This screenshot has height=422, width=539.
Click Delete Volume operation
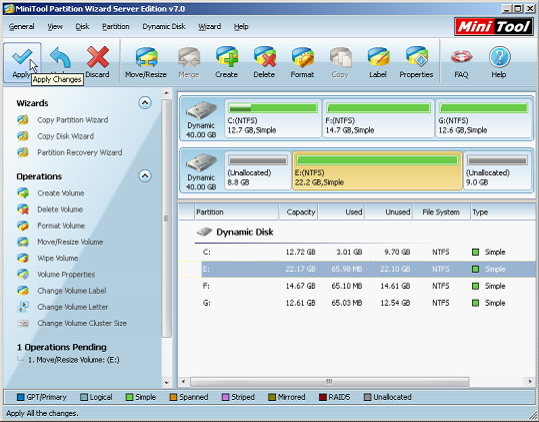click(60, 209)
